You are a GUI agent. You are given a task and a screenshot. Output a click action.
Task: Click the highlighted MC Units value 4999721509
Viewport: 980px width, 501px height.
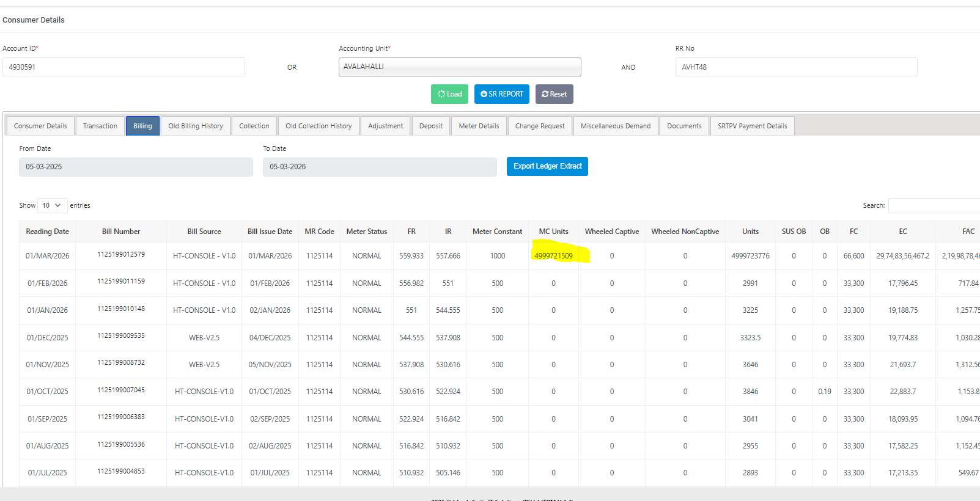pyautogui.click(x=554, y=256)
